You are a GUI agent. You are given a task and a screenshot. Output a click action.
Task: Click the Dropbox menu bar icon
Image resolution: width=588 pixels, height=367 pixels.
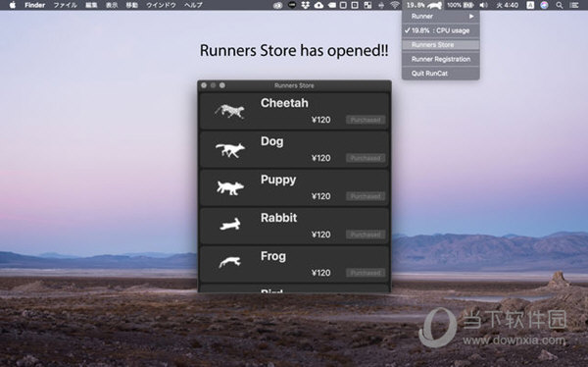coord(305,5)
